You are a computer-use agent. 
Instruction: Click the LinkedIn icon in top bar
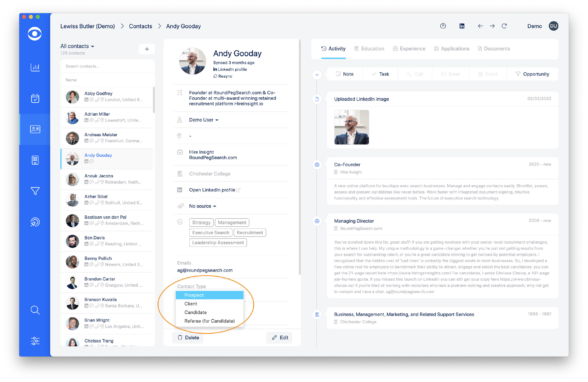462,26
